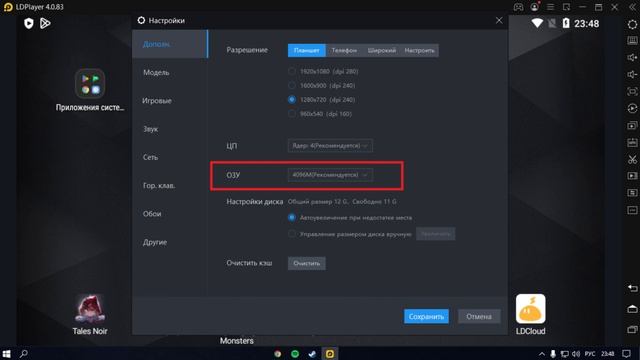Toggle fullscreen icon in right sidebar

click(x=632, y=91)
